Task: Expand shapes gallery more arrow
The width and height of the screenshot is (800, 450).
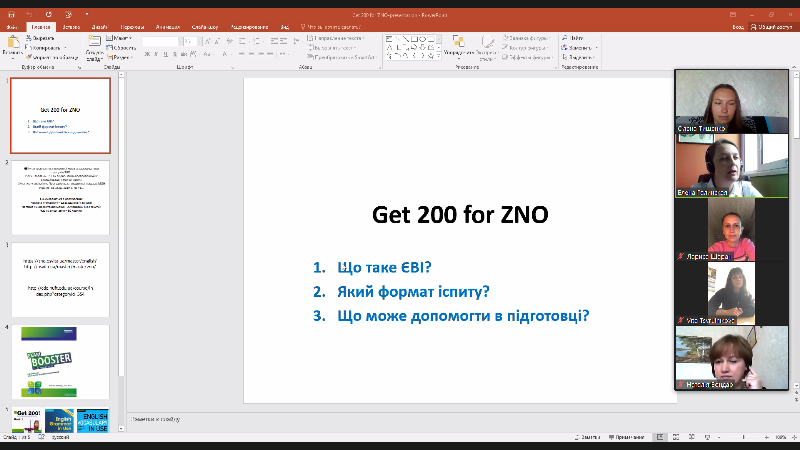Action: click(x=439, y=56)
